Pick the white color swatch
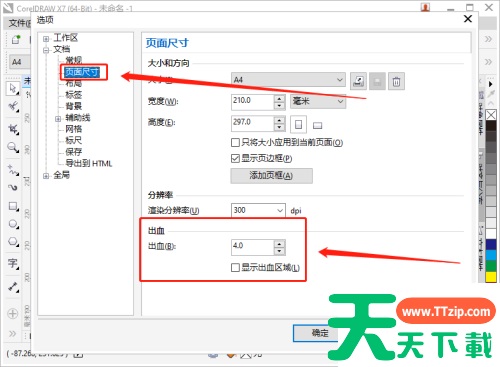This screenshot has height=367, width=500. click(491, 233)
